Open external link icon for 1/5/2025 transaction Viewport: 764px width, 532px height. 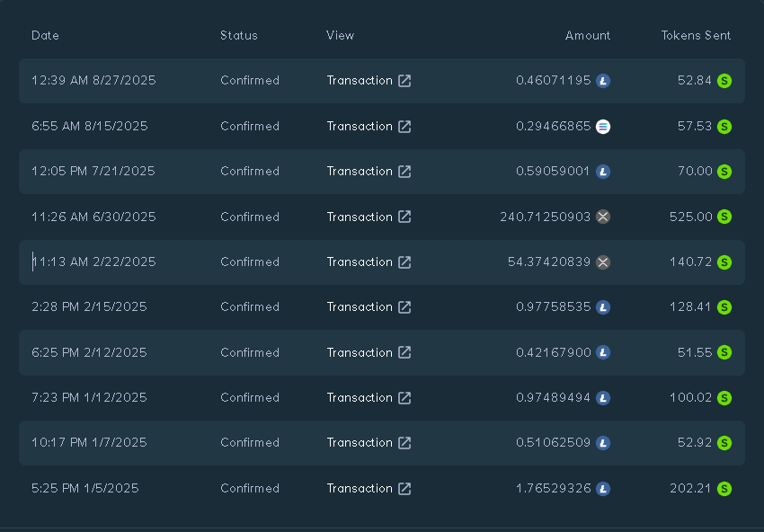pyautogui.click(x=404, y=488)
